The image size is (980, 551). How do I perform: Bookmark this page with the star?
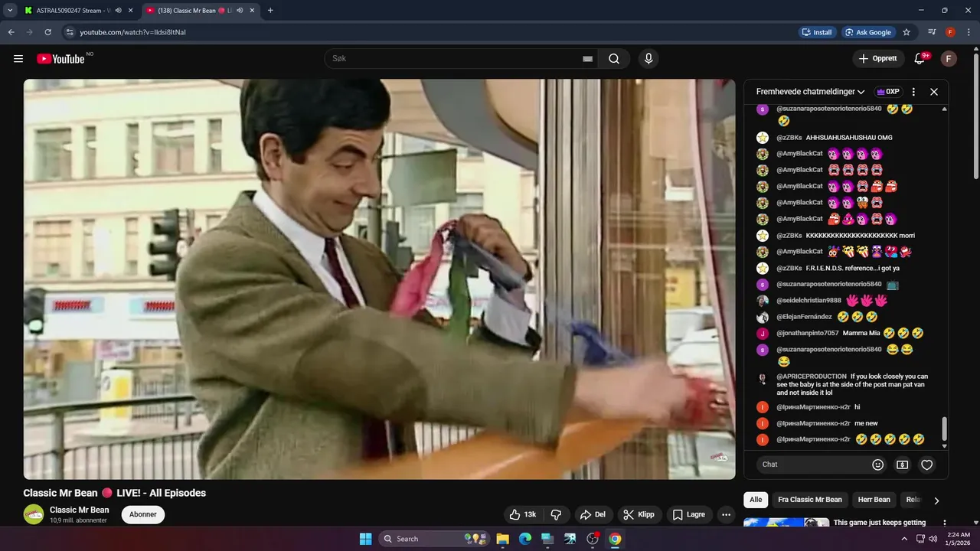(906, 32)
